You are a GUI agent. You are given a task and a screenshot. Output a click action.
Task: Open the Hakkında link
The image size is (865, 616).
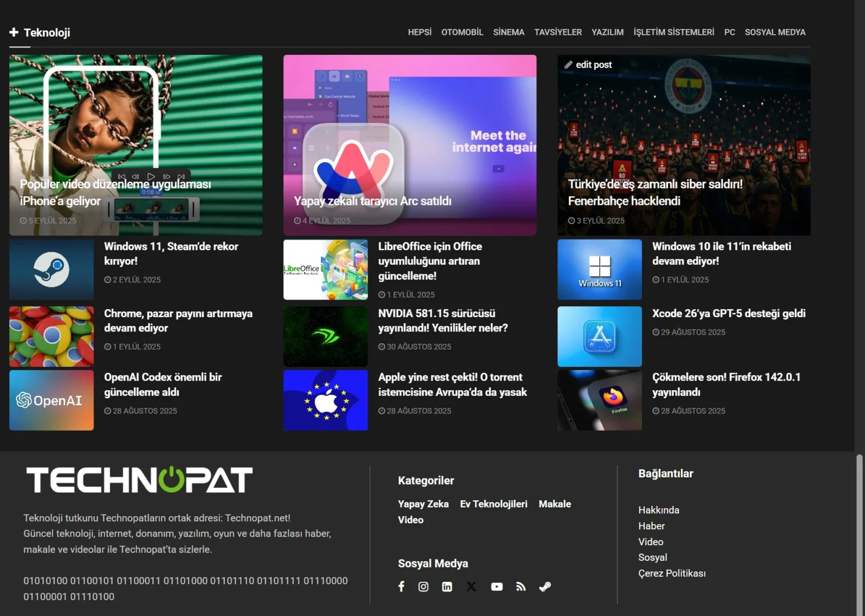pyautogui.click(x=658, y=510)
